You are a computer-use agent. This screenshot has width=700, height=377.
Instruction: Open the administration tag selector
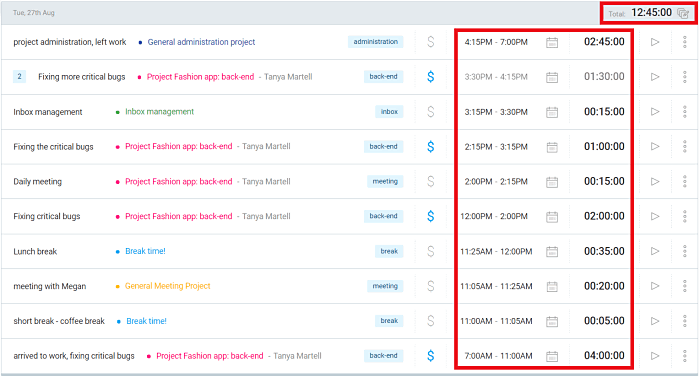click(375, 42)
